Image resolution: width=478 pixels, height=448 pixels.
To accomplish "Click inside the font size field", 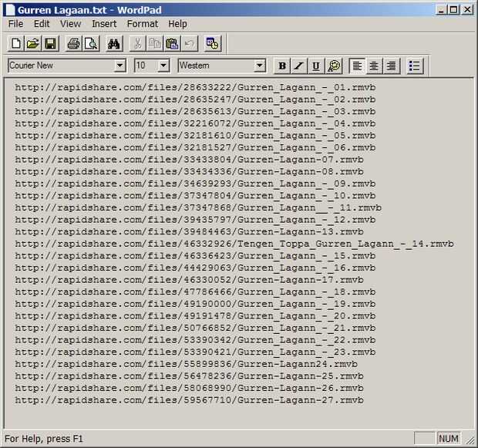I will (146, 66).
